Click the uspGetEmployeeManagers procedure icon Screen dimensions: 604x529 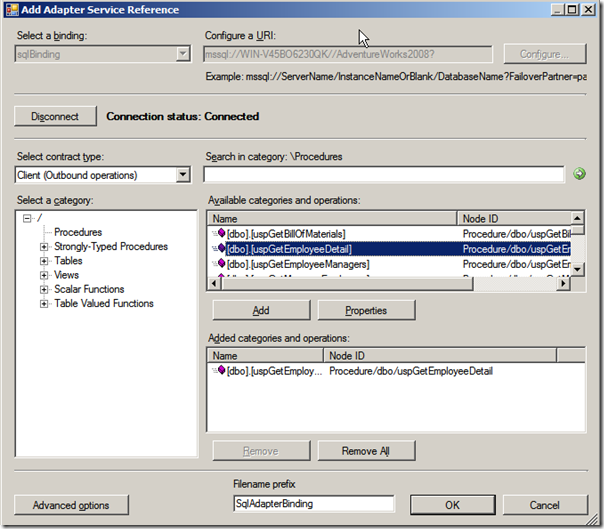pyautogui.click(x=221, y=263)
